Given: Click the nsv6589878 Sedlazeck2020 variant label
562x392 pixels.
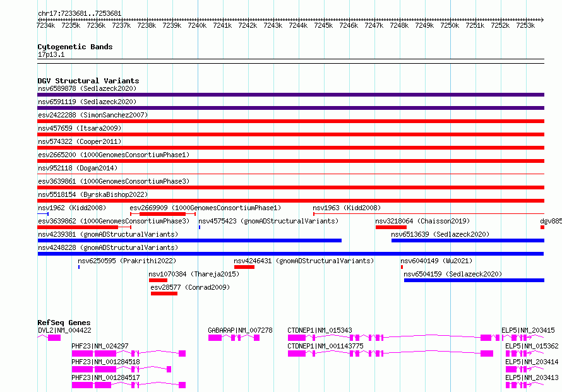Looking at the screenshot, I should point(87,88).
